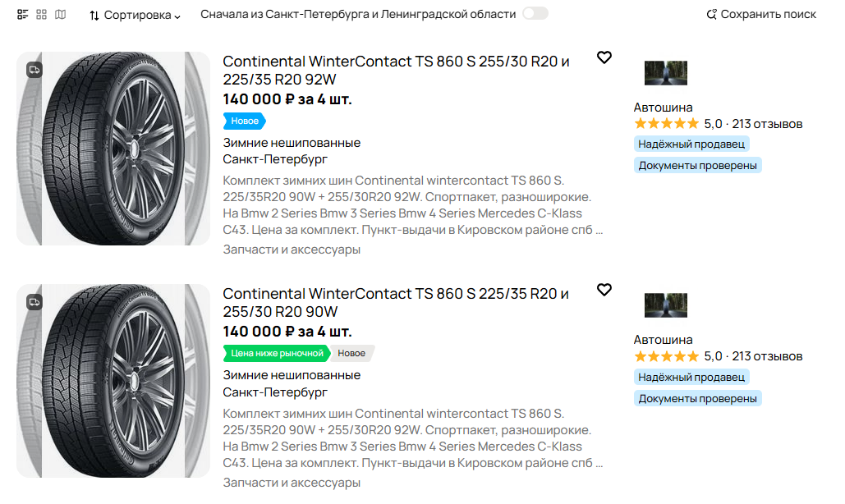Click first listing's Запчасти и аксессуары category
The width and height of the screenshot is (845, 504).
point(292,250)
